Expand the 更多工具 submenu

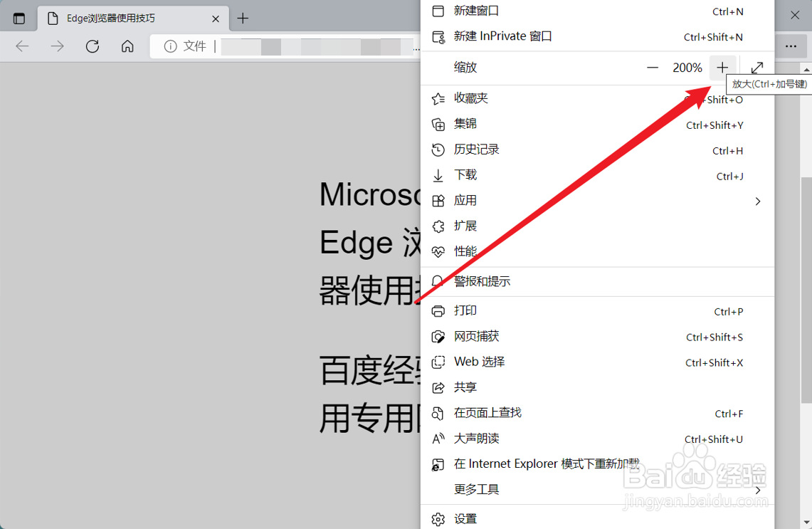coord(597,490)
